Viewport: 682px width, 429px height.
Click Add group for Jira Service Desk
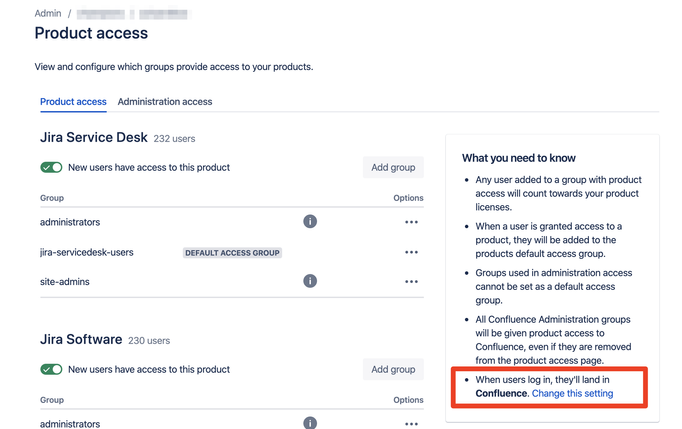pyautogui.click(x=393, y=168)
